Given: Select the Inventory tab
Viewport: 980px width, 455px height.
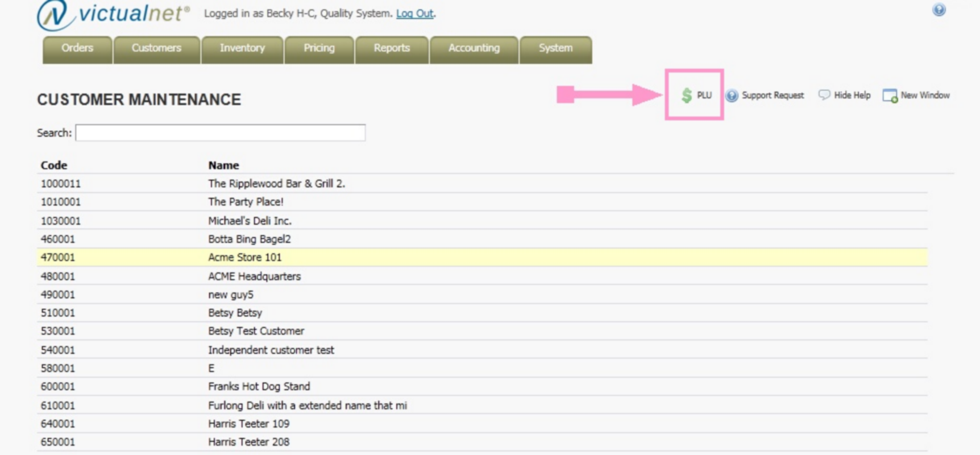Looking at the screenshot, I should point(242,48).
